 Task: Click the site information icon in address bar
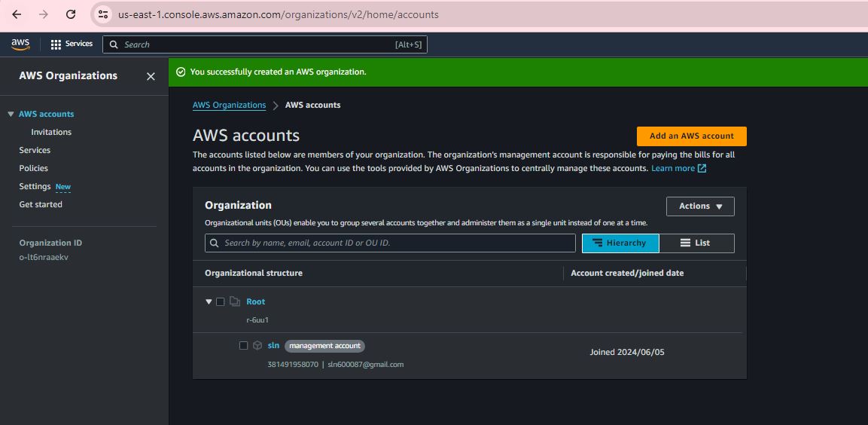104,14
